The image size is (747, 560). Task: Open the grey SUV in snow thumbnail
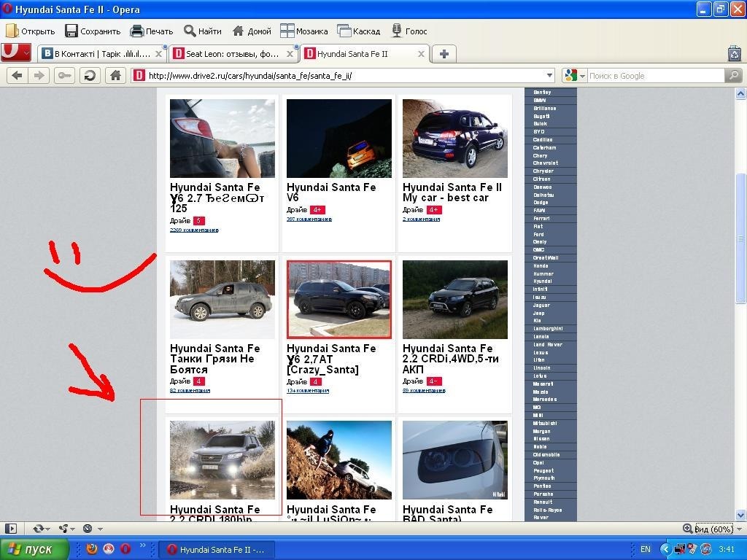222,299
